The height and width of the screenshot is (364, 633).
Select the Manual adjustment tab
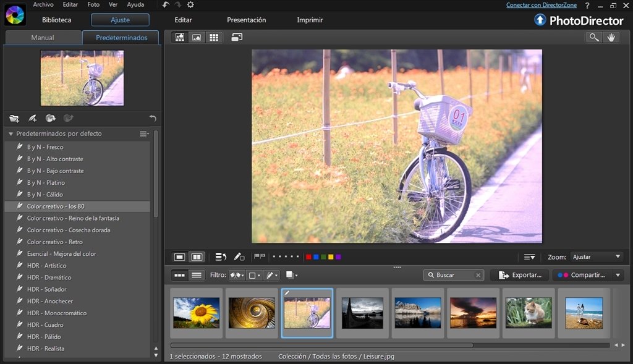[x=43, y=38]
